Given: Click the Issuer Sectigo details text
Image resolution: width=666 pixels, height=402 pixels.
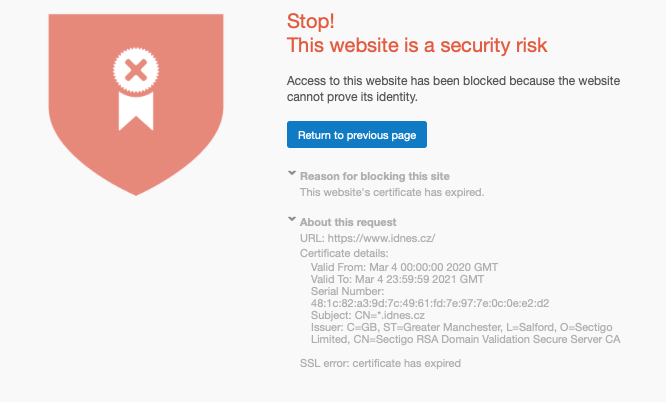Looking at the screenshot, I should pyautogui.click(x=466, y=333).
